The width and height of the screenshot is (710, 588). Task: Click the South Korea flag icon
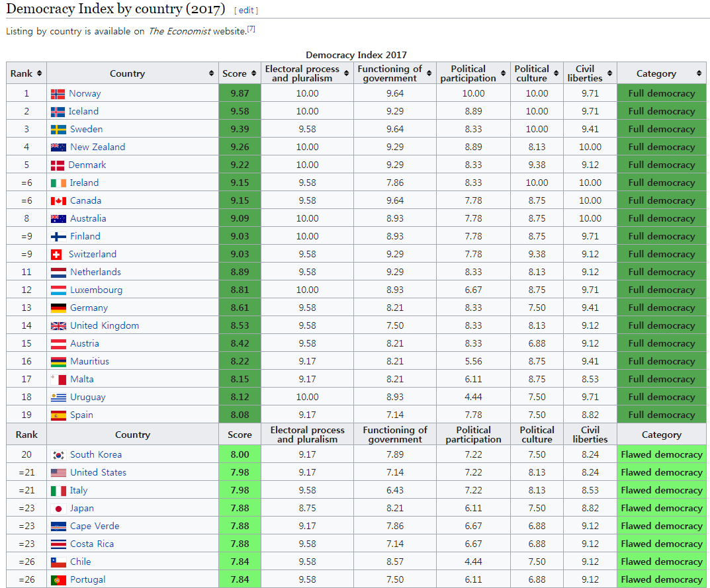pos(58,455)
